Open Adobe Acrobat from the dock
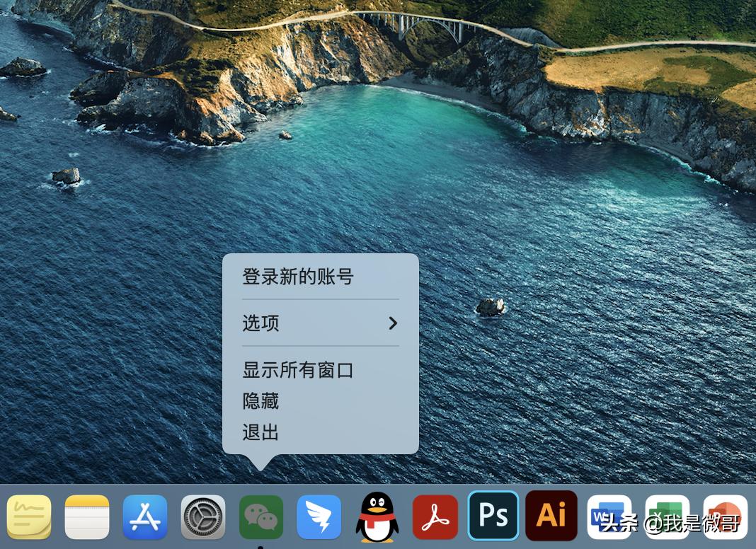The width and height of the screenshot is (756, 549). 435,516
